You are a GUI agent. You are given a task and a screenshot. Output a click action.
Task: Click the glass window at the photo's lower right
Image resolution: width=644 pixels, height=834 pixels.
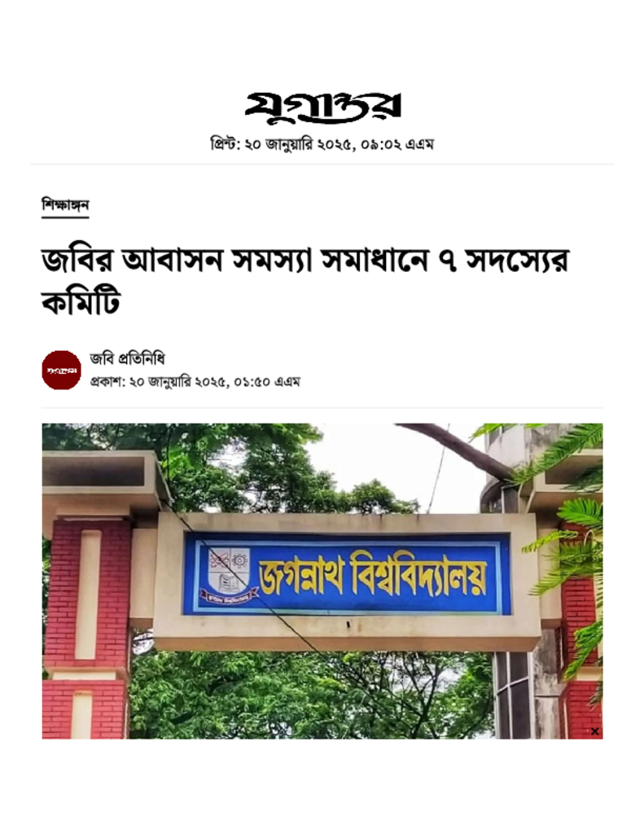(513, 695)
